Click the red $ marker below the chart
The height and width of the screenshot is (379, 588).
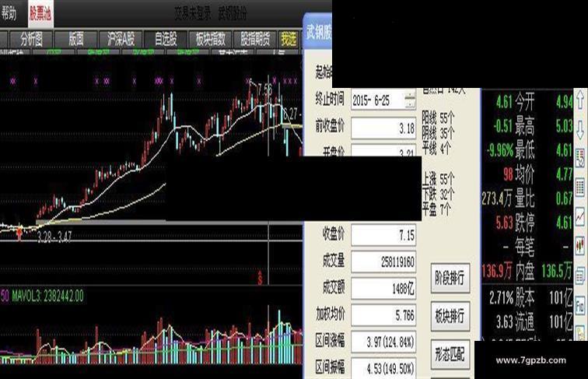(260, 278)
